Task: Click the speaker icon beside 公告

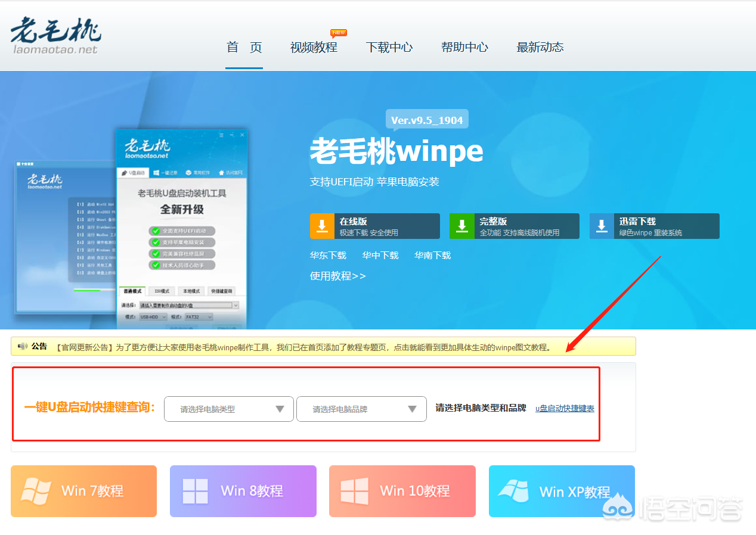Action: click(x=23, y=346)
